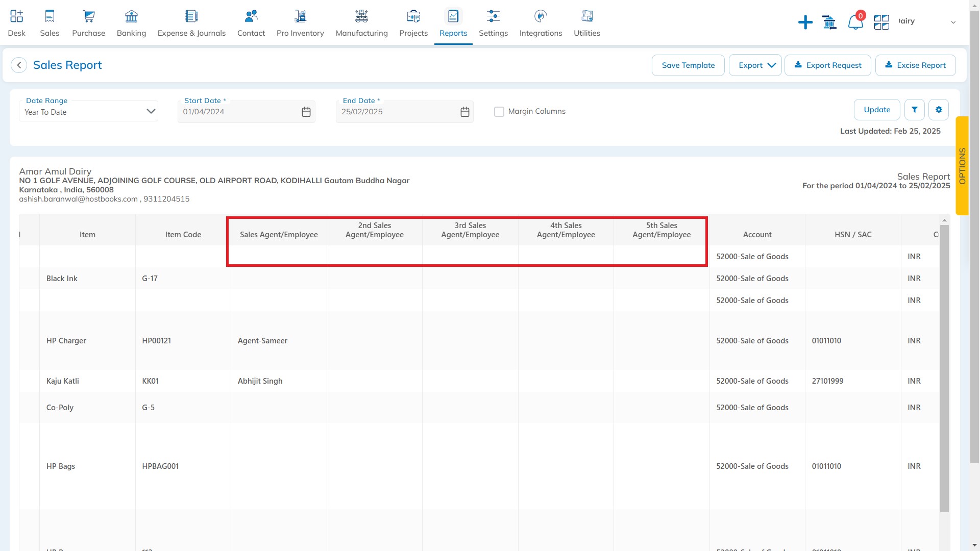Open the Pro Inventory icon
This screenshot has height=551, width=980.
(x=300, y=16)
